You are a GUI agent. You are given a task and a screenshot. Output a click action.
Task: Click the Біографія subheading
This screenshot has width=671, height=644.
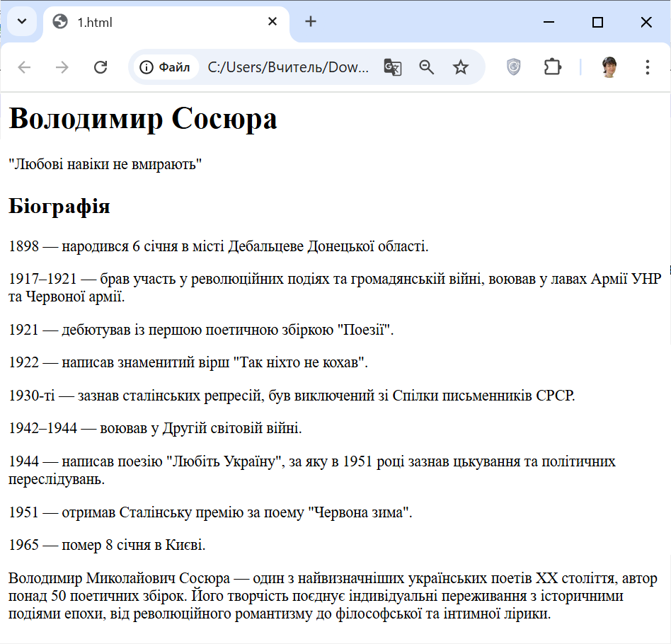[59, 207]
